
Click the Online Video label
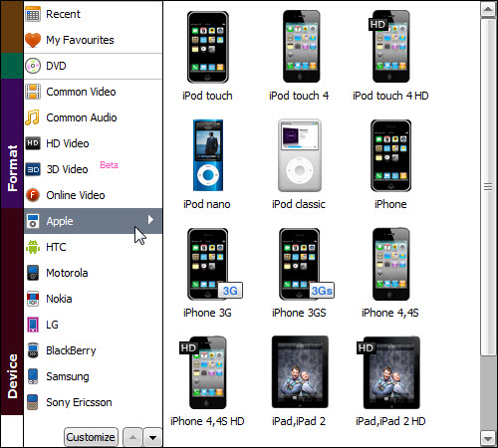pos(76,195)
